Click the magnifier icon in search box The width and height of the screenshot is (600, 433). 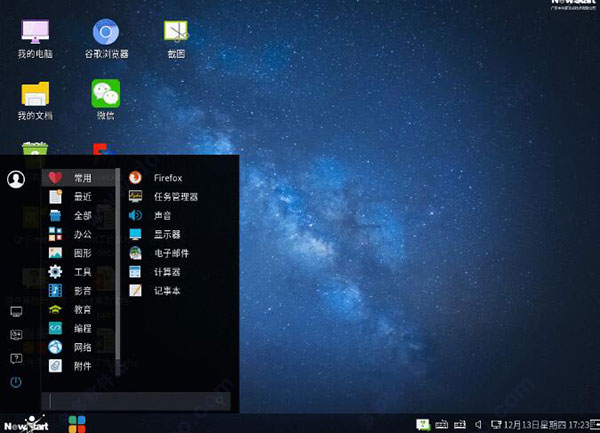220,400
